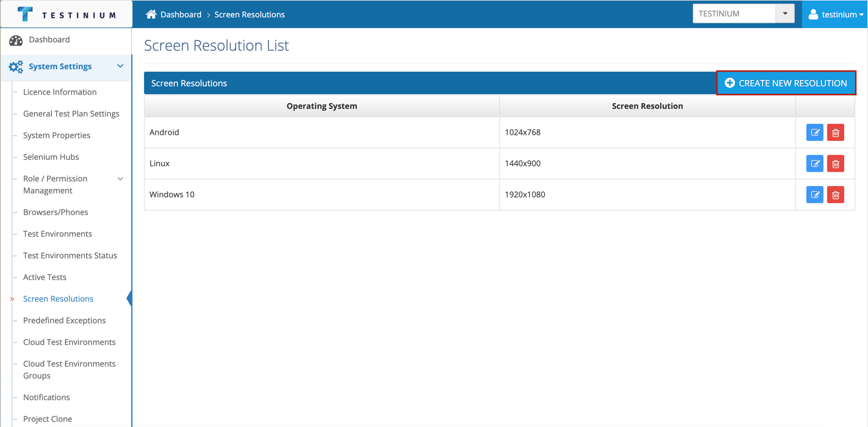Viewport: 868px width, 427px height.
Task: Navigate to System Properties
Action: (x=57, y=135)
